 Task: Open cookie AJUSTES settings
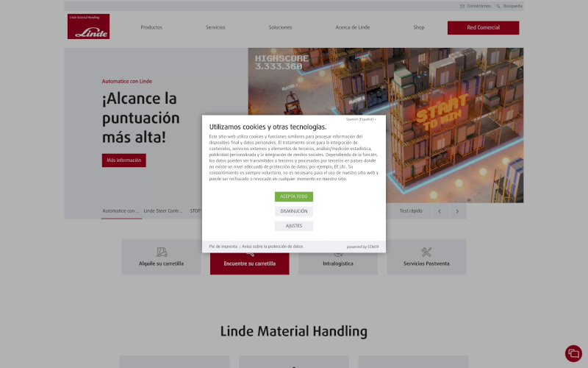(294, 226)
